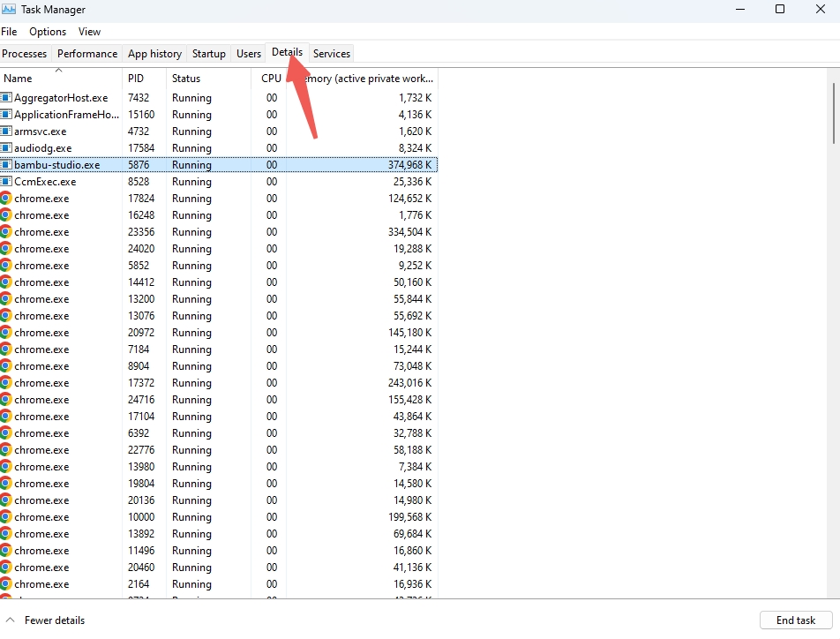Click Chrome icon for PID 17824 row
This screenshot has height=639, width=840.
click(x=6, y=199)
